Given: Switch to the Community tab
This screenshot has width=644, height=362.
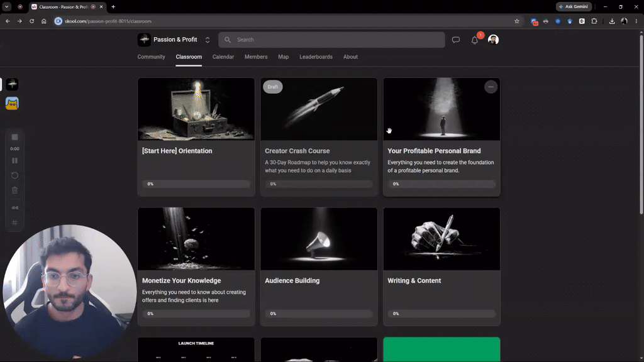Looking at the screenshot, I should click(x=151, y=57).
